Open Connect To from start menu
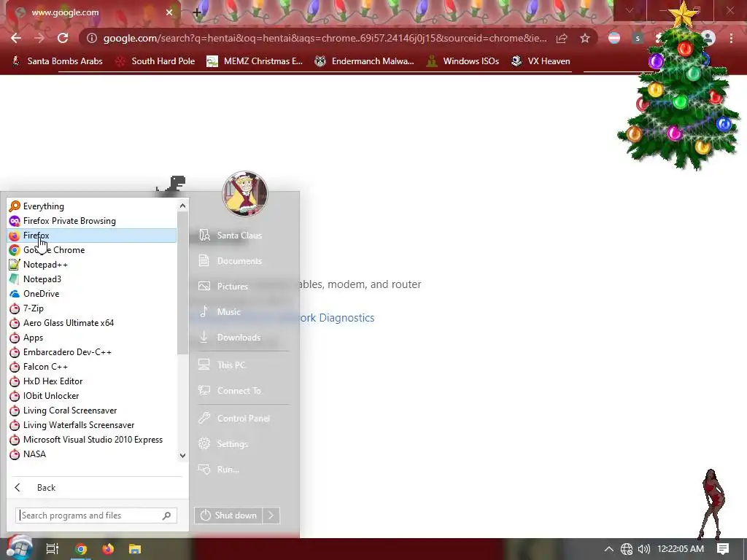This screenshot has width=747, height=560. coord(239,391)
